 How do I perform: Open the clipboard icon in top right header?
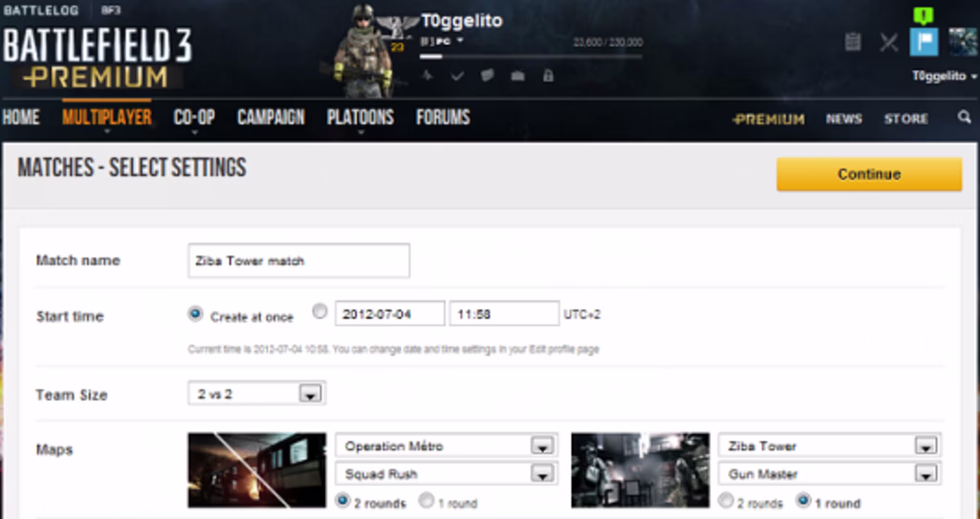click(853, 42)
